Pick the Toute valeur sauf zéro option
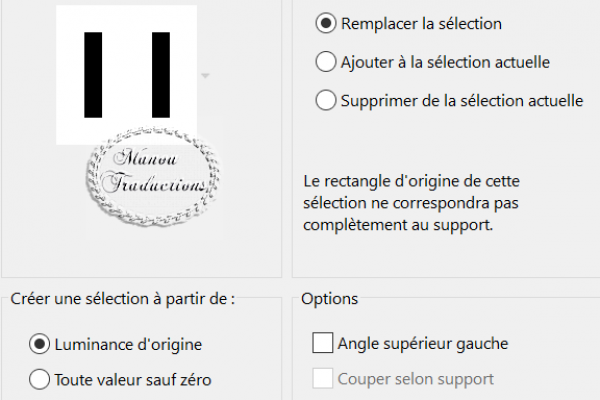Viewport: 600px width, 400px height. pyautogui.click(x=39, y=379)
